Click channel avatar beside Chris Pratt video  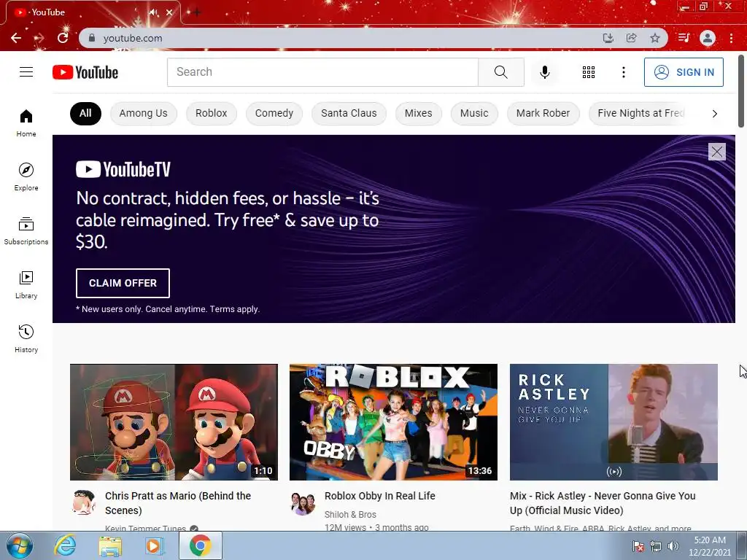click(x=83, y=502)
